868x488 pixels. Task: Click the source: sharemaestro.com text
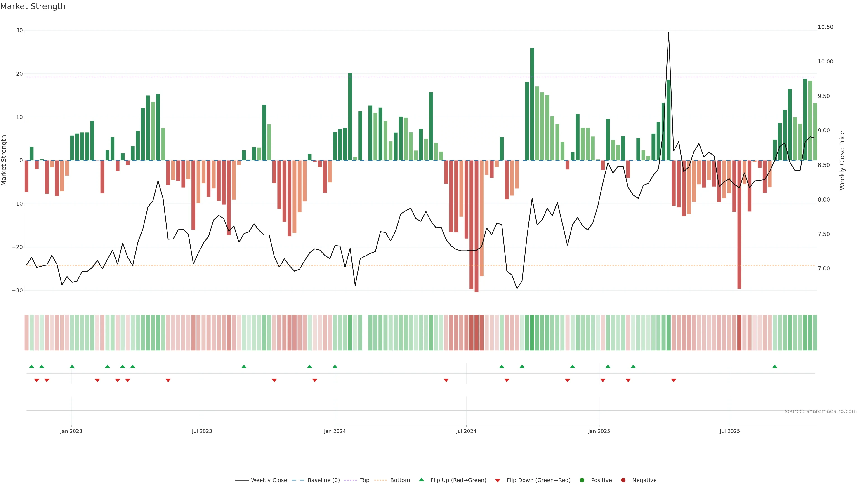point(821,411)
